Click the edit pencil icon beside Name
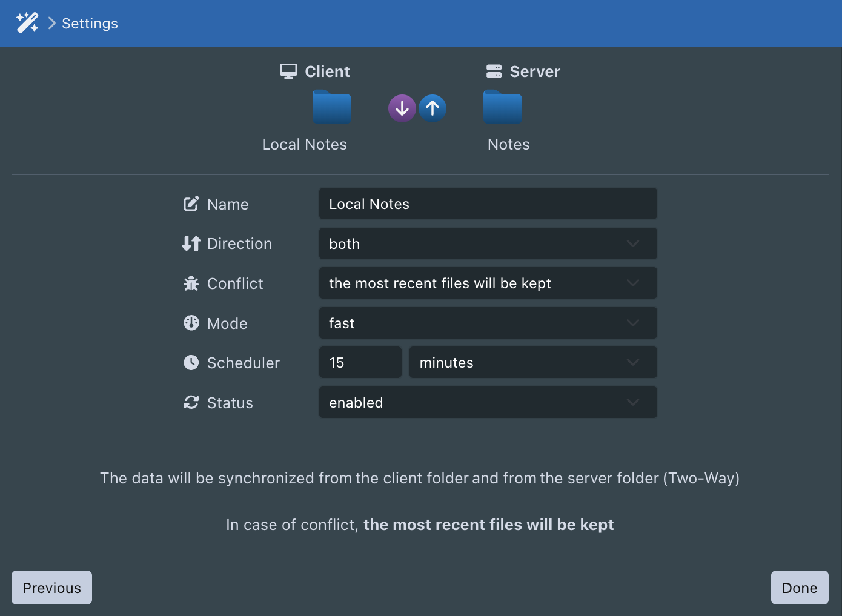 click(191, 204)
